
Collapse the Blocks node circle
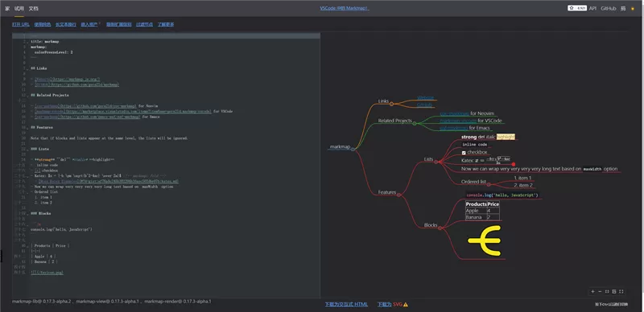[440, 228]
